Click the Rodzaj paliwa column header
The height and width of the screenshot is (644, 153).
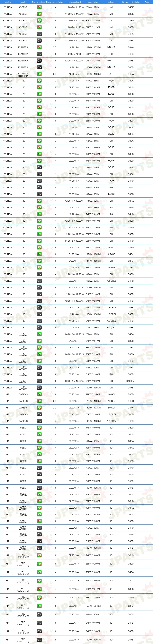pos(38,2)
